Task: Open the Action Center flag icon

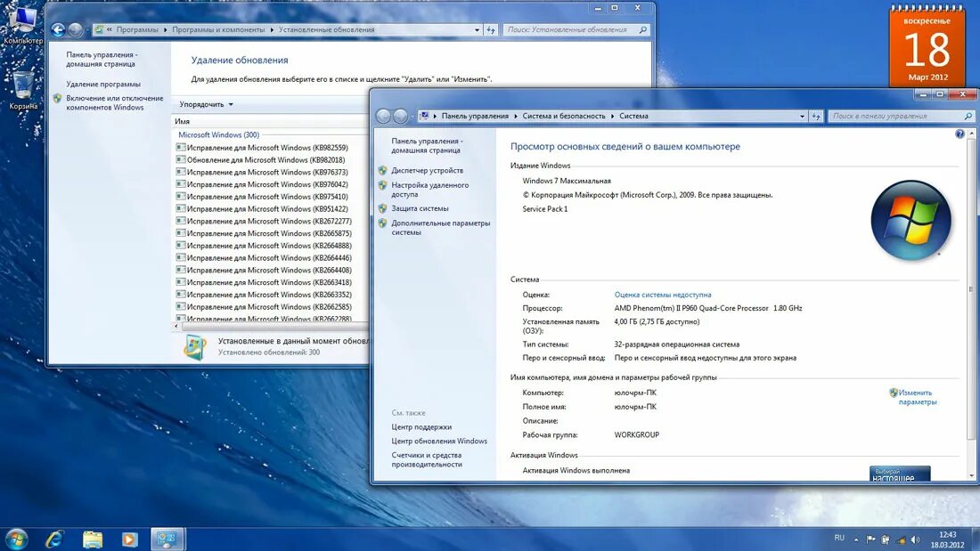Action: point(870,539)
